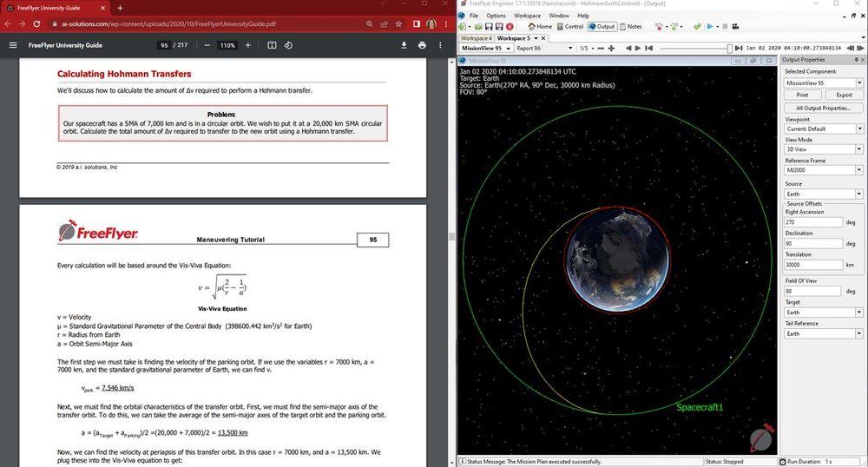Screen dimensions: 868x467
Task: Zoom out the PDF with the minus icon
Action: tap(207, 45)
